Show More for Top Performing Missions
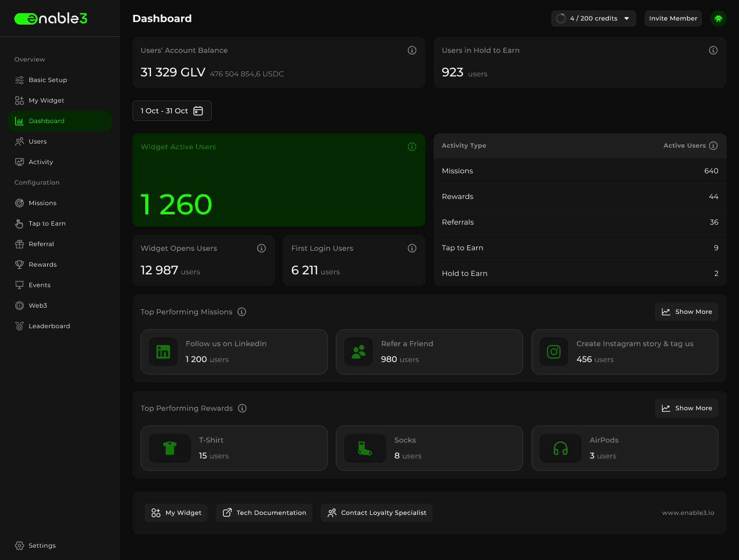This screenshot has height=560, width=739. pos(686,311)
